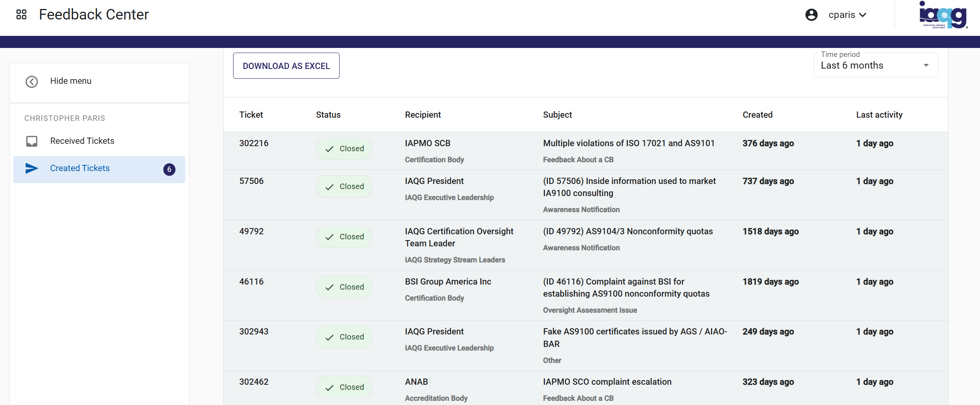Viewport: 980px width, 405px height.
Task: Open ticket number 49792
Action: tap(251, 231)
